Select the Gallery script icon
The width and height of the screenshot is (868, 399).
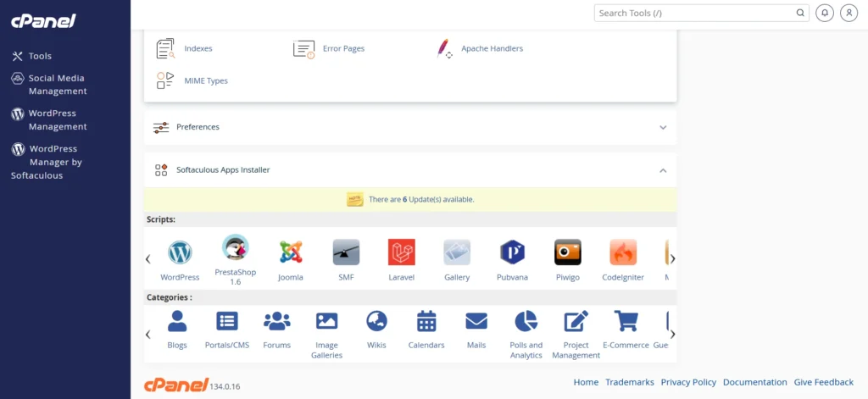click(457, 252)
